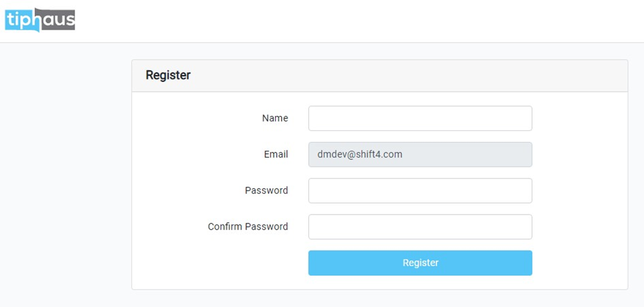644x307 pixels.
Task: Click the white top bar beside the logo
Action: 354,21
